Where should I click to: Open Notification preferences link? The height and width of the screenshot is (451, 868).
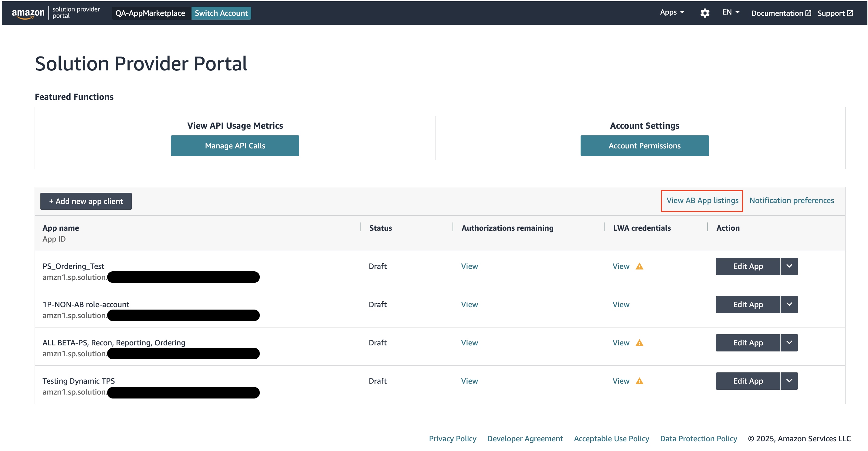tap(792, 201)
